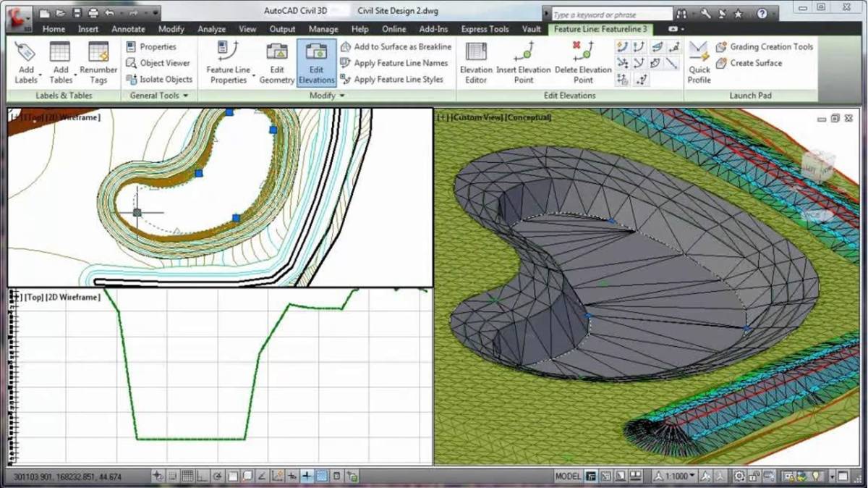Toggle Object Snap in the status bar

[232, 476]
